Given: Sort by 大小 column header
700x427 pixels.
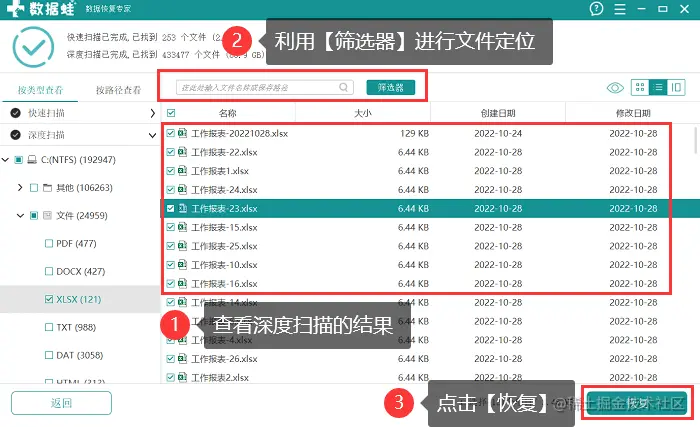Looking at the screenshot, I should pyautogui.click(x=362, y=113).
